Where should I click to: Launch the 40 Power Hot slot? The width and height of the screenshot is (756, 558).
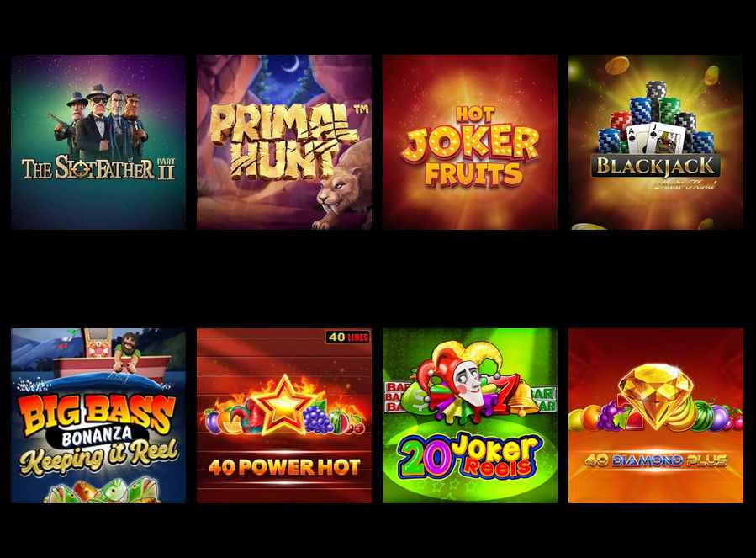coord(284,416)
